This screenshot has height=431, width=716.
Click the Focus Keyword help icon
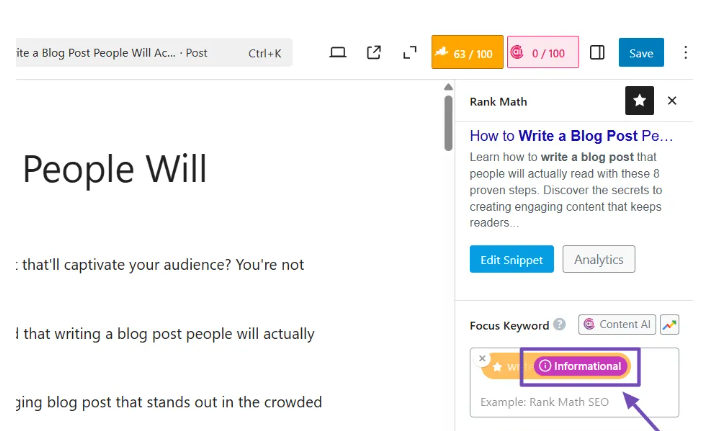pos(560,325)
